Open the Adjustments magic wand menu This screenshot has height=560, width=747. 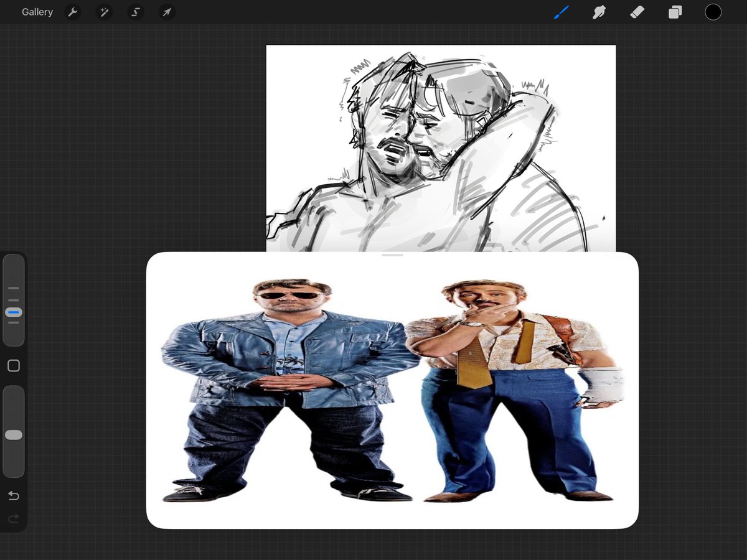[x=104, y=12]
